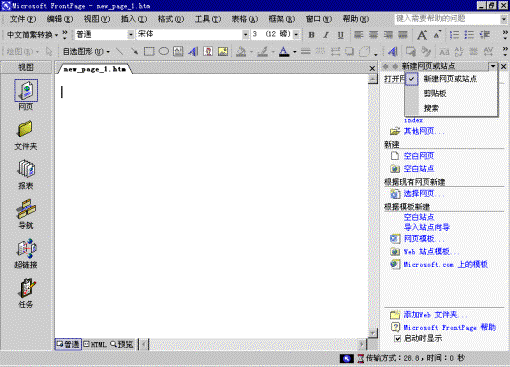
Task: Open the font size dropdown
Action: (x=296, y=34)
